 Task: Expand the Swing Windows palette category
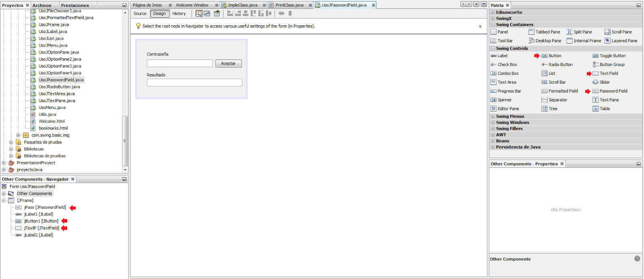(x=493, y=123)
